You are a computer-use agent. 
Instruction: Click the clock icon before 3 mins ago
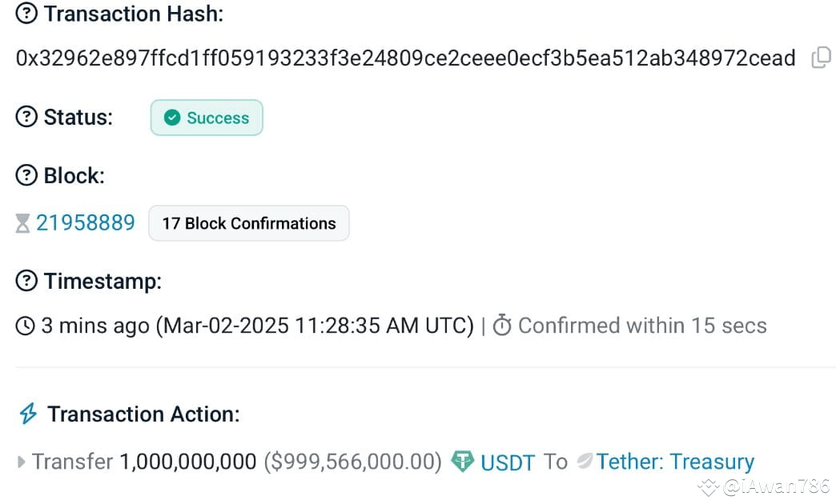(x=25, y=326)
